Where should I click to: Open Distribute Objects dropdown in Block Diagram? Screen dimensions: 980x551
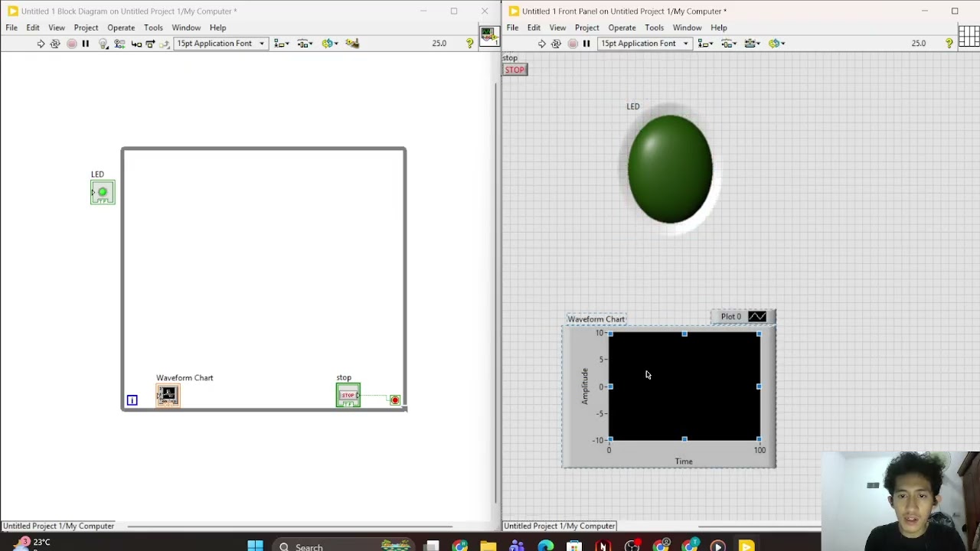305,44
